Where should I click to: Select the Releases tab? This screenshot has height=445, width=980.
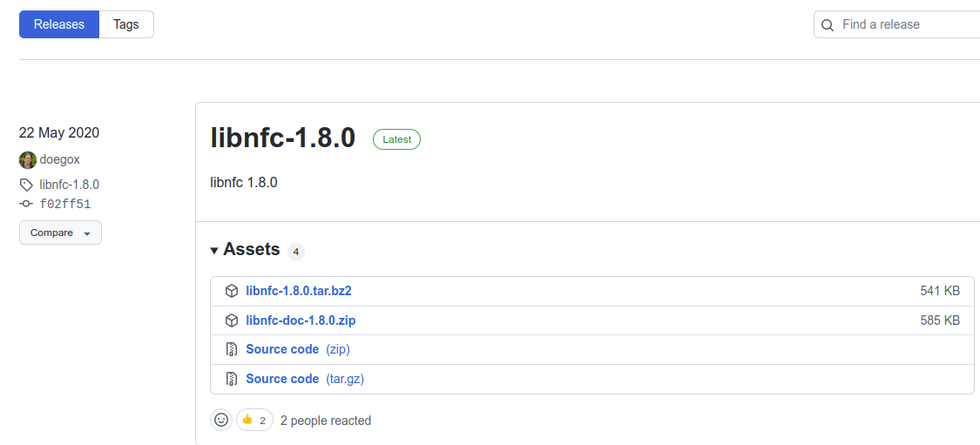[59, 24]
